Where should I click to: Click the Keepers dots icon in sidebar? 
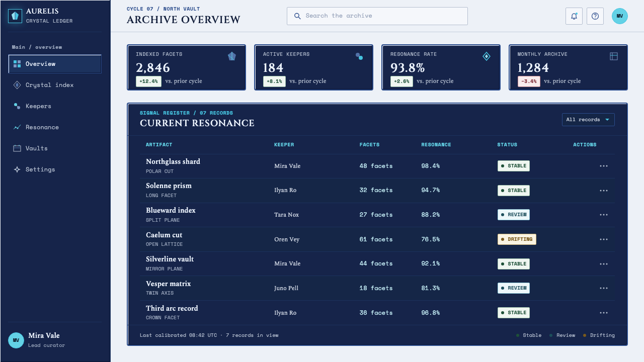click(17, 106)
